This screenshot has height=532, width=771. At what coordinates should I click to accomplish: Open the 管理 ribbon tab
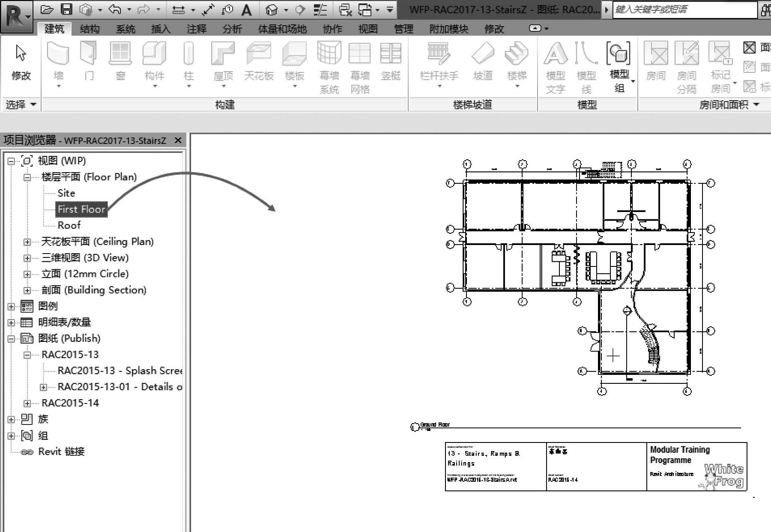[403, 29]
